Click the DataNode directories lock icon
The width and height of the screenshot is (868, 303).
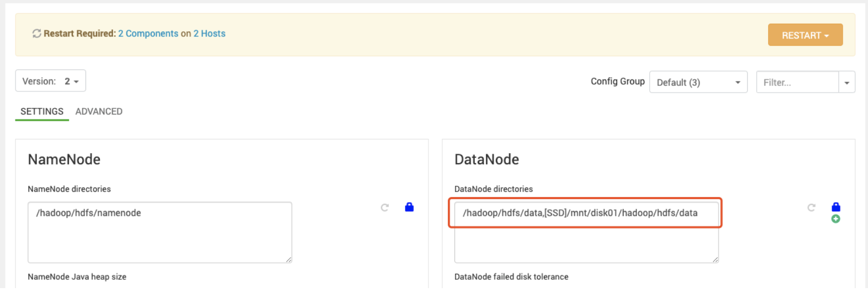tap(836, 207)
